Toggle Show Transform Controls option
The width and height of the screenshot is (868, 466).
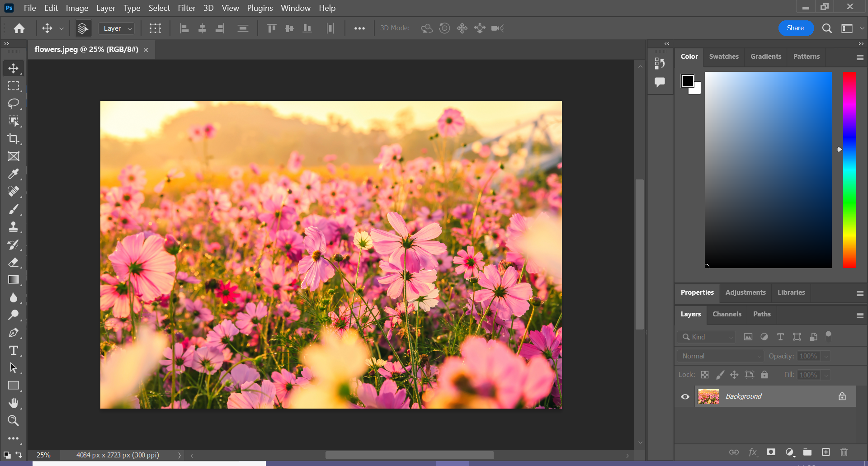(x=155, y=28)
